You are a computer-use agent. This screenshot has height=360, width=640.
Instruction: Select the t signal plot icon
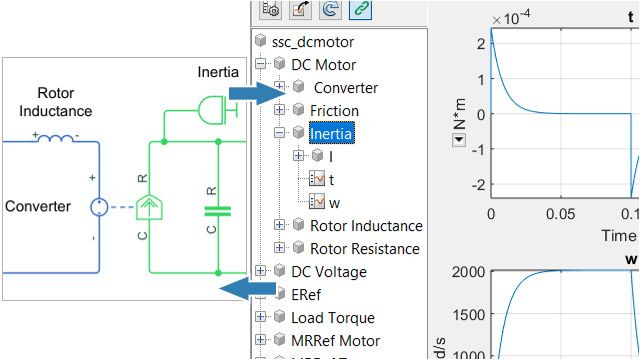[x=317, y=179]
